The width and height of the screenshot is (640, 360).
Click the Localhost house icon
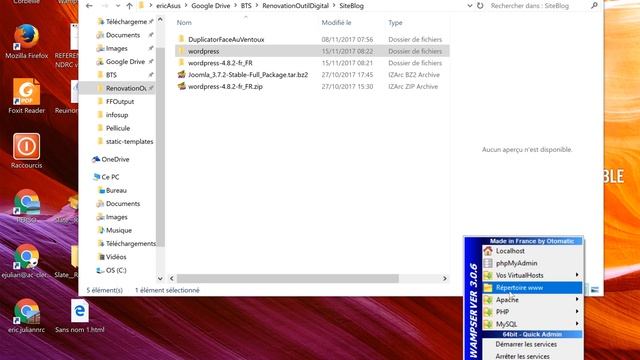pos(488,251)
